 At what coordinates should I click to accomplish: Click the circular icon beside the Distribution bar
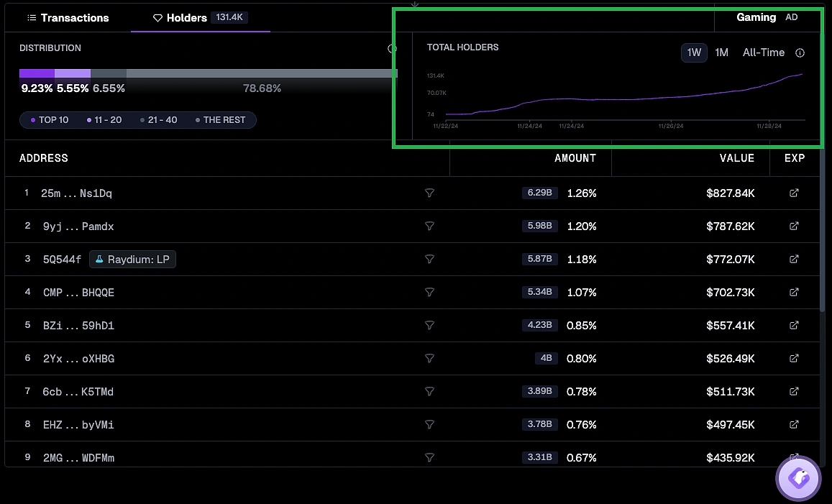point(390,48)
